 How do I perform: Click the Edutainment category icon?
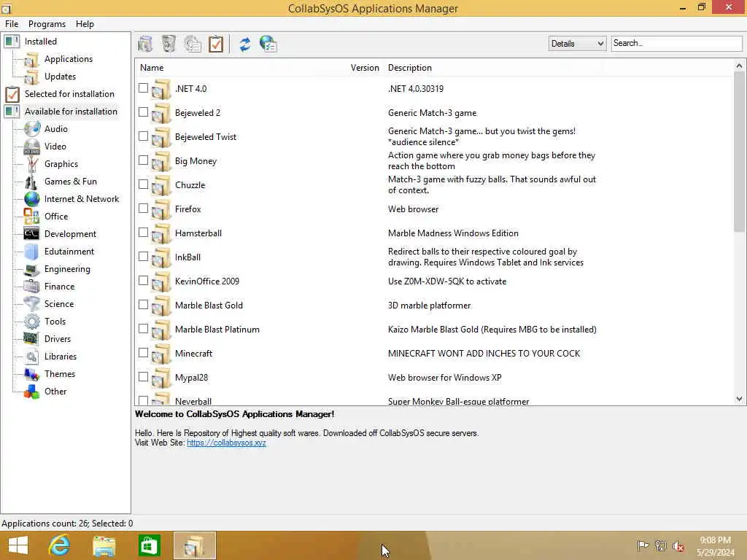pyautogui.click(x=32, y=252)
